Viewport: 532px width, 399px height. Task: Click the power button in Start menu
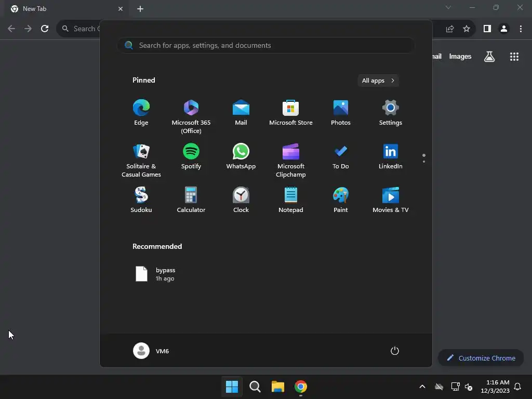(x=395, y=351)
